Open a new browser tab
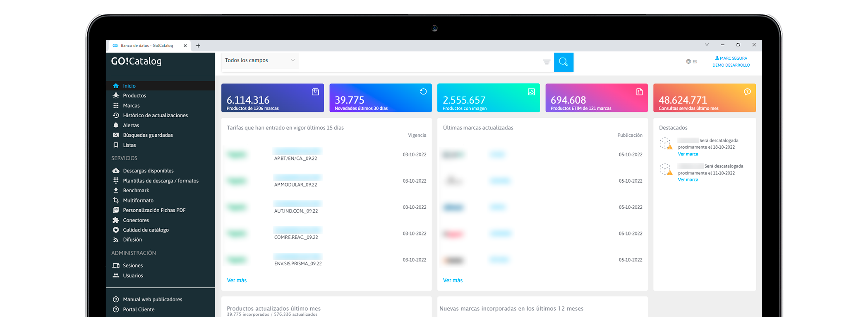Image resolution: width=868 pixels, height=317 pixels. [x=198, y=46]
